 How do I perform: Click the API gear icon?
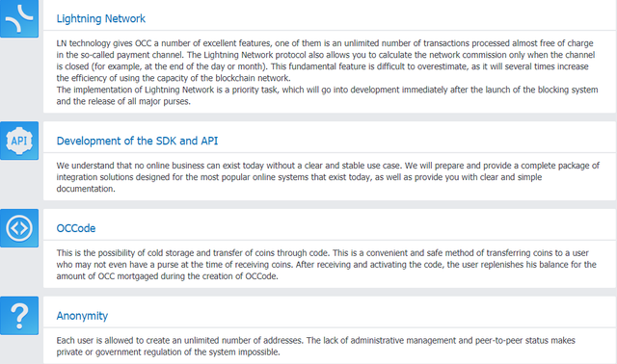(19, 141)
